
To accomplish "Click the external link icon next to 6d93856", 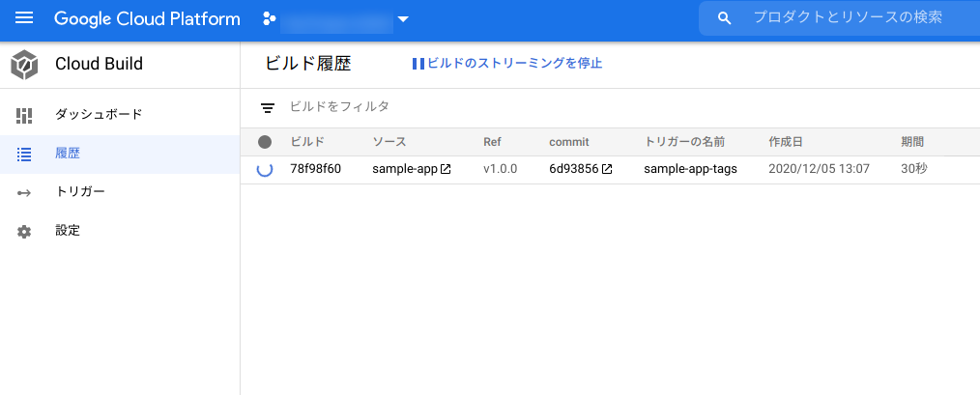I will point(606,169).
